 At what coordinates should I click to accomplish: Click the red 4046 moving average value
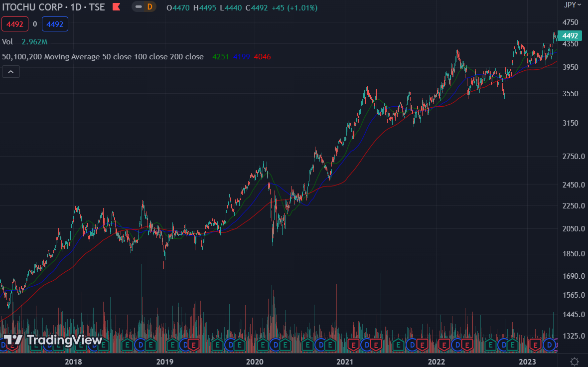(x=262, y=57)
